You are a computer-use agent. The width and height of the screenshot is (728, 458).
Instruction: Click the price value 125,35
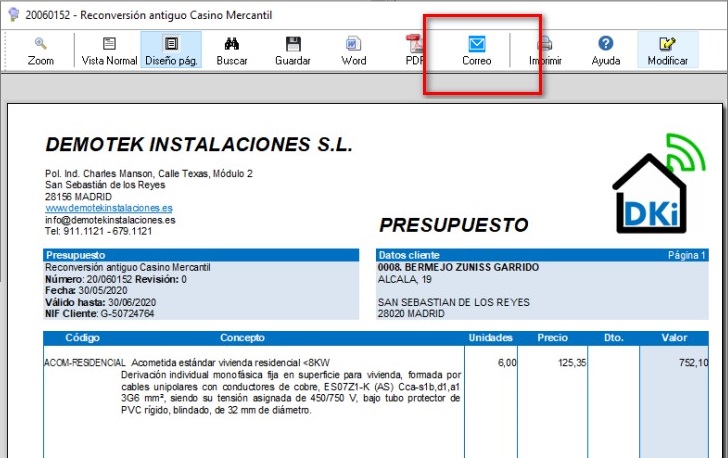point(572,363)
